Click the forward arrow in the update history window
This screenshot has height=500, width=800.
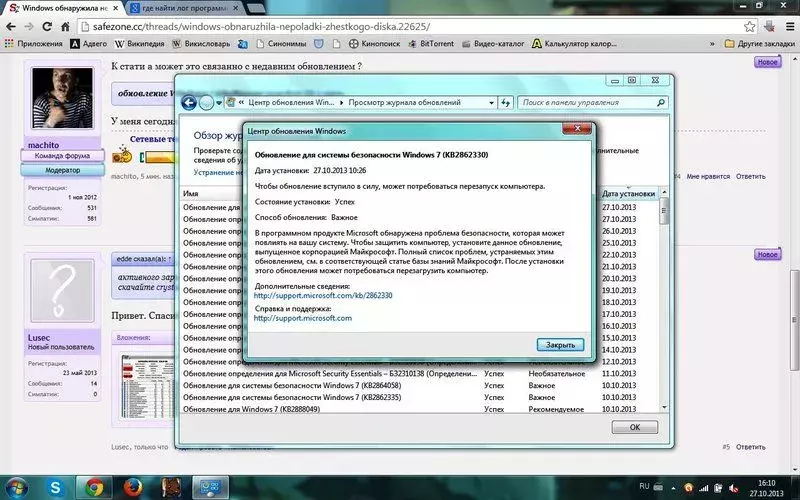coord(206,103)
